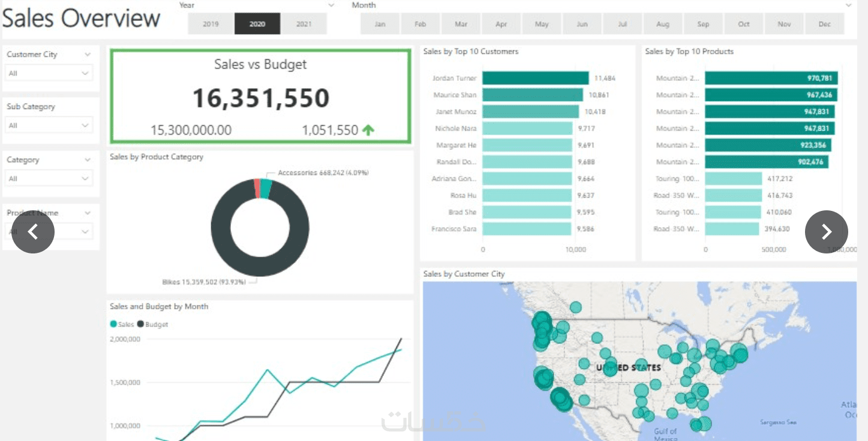Click the Margaret He customer label

tap(456, 145)
